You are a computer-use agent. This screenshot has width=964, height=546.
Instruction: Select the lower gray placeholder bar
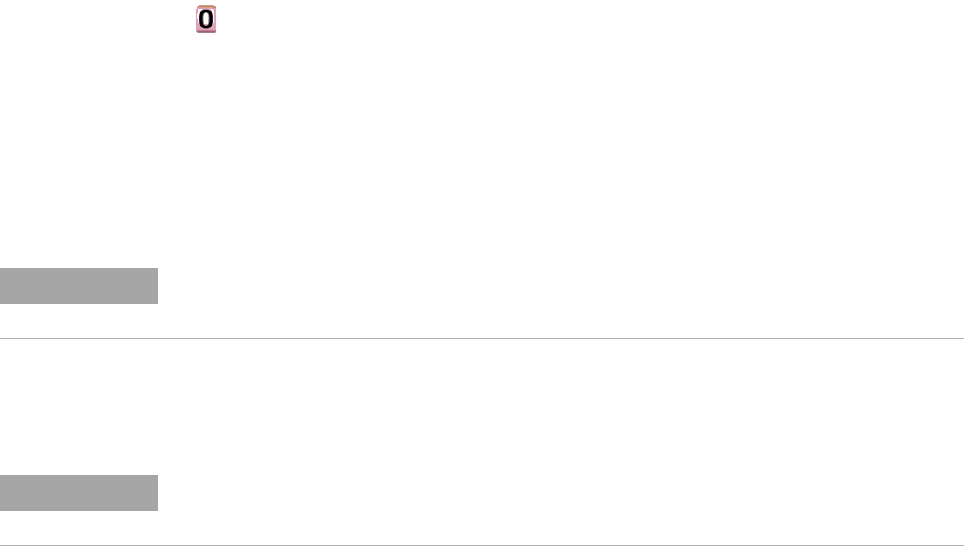pos(79,493)
